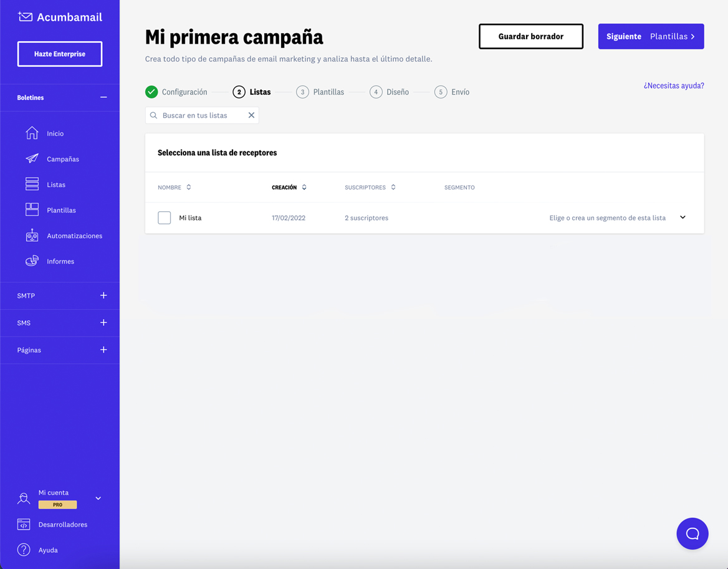
Task: Open the Plantillas panel icon
Action: (x=32, y=210)
